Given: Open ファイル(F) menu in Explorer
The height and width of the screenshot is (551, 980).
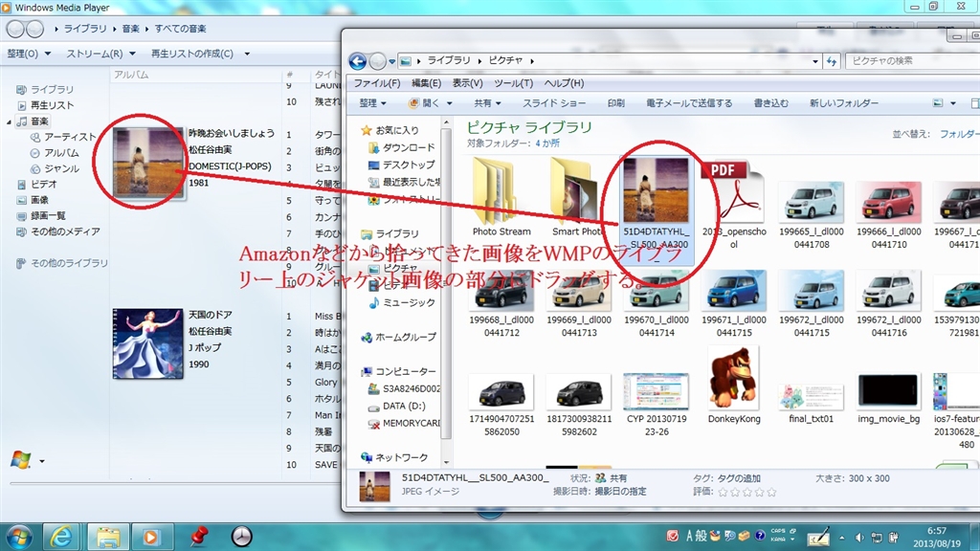Looking at the screenshot, I should 377,83.
